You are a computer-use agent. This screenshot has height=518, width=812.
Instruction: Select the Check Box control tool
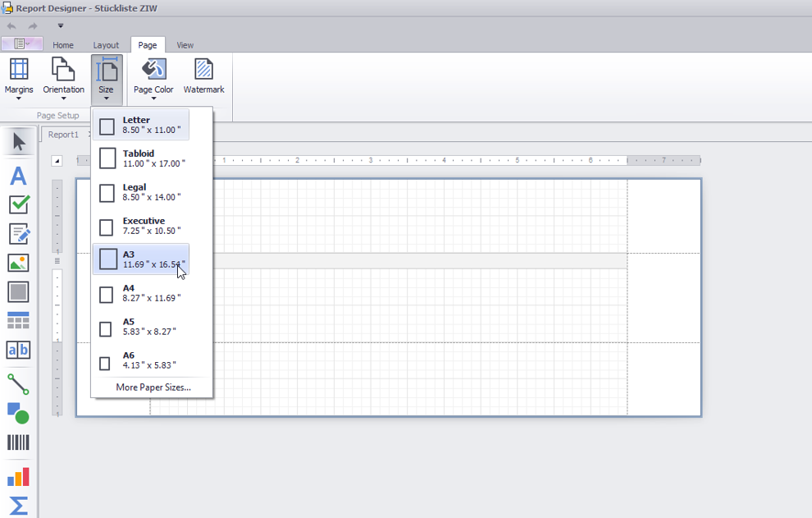click(18, 204)
